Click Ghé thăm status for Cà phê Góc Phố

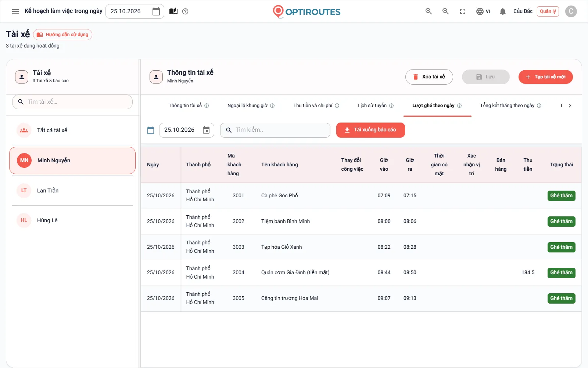(561, 196)
